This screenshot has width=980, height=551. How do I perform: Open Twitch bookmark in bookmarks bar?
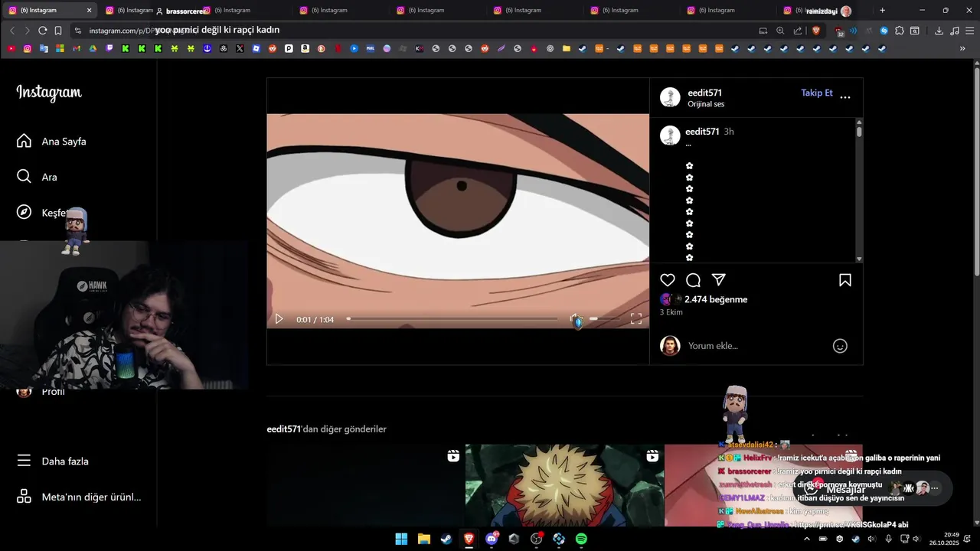[109, 48]
